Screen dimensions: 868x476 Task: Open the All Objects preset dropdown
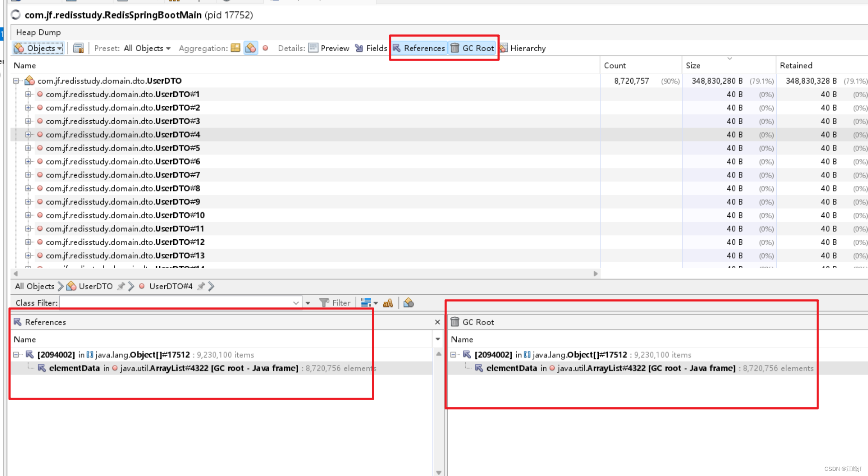147,48
